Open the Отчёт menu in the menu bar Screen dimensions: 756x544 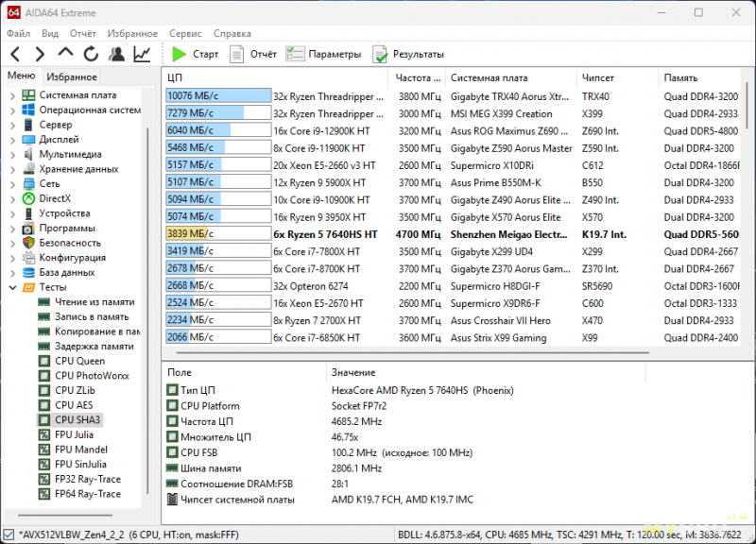83,33
